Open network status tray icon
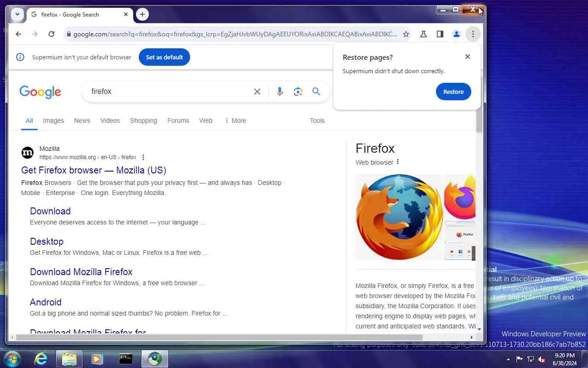Viewport: 588px width, 368px height. [531, 359]
